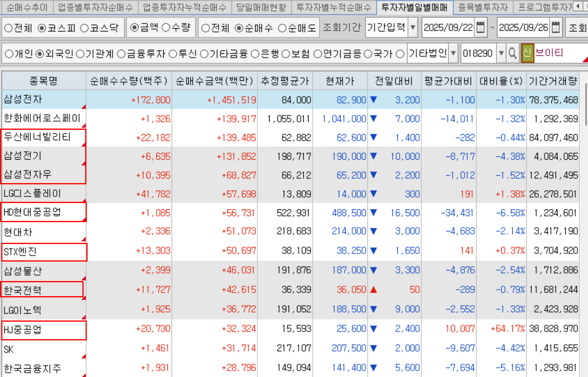Click the red corner marker beside 브이티
This screenshot has width=588, height=377.
(x=585, y=60)
